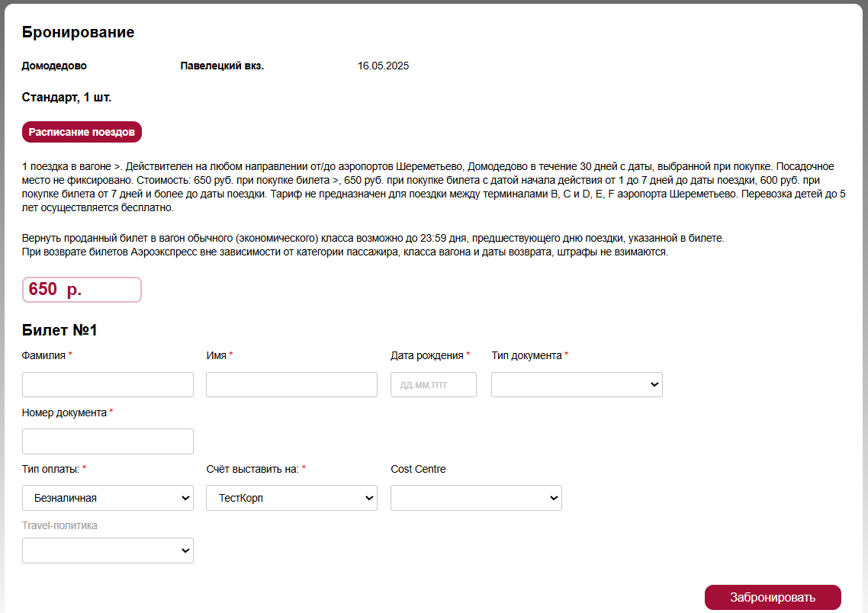Click the Билет №1 heading
Image resolution: width=868 pixels, height=613 pixels.
59,330
